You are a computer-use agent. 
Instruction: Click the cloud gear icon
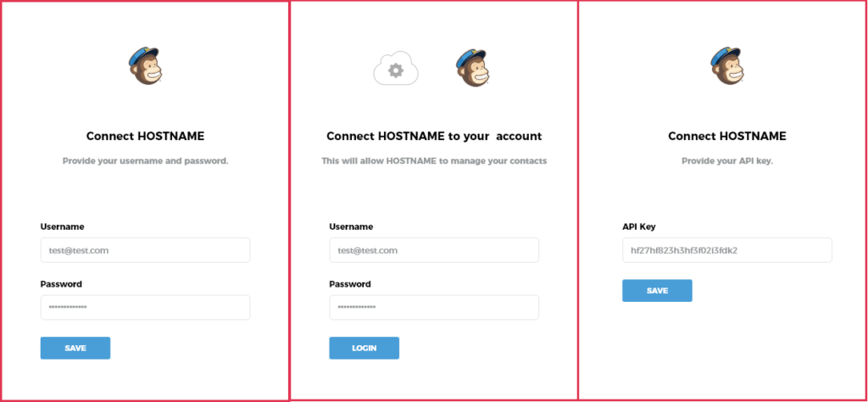point(396,68)
